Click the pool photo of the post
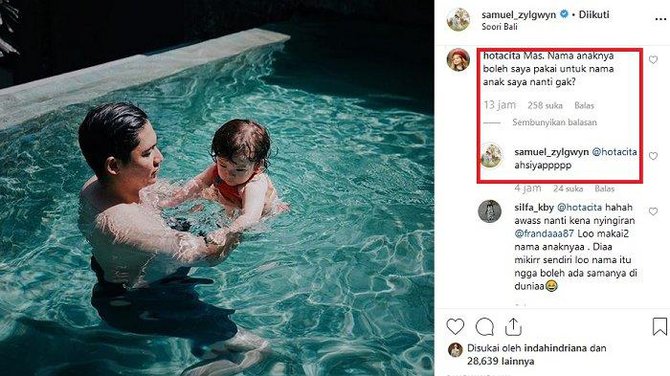670x376 pixels. pos(217,188)
